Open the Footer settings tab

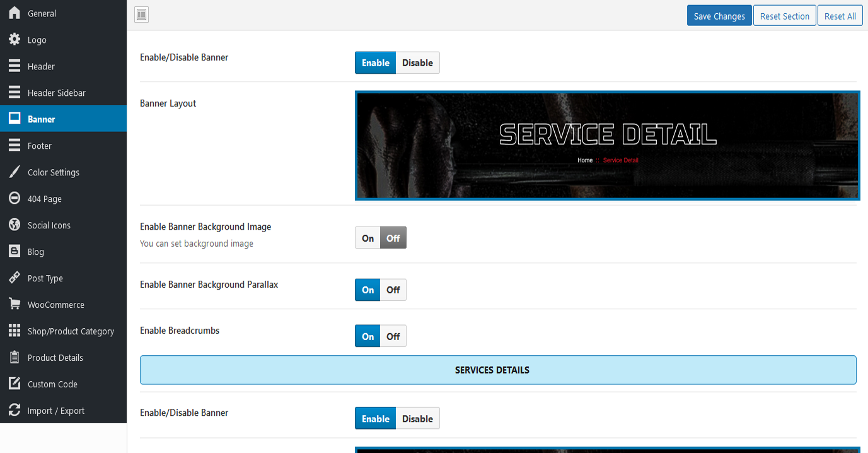[x=40, y=146]
